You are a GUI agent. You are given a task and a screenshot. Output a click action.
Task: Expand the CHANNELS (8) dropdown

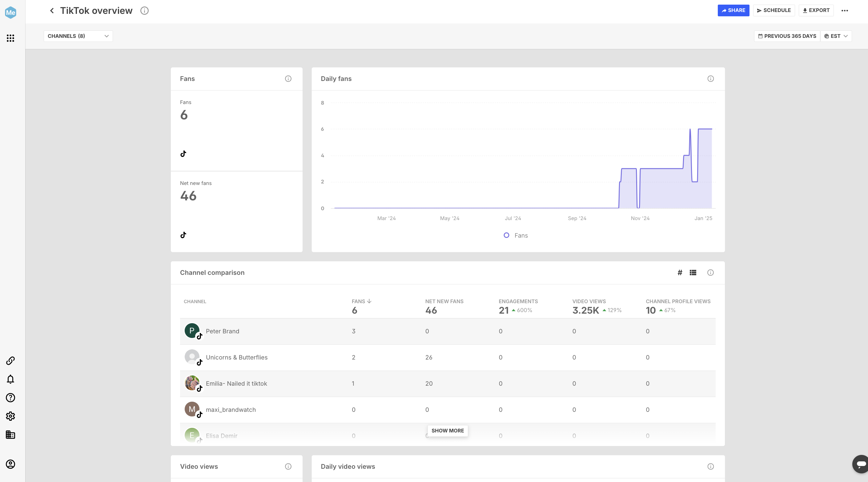78,36
